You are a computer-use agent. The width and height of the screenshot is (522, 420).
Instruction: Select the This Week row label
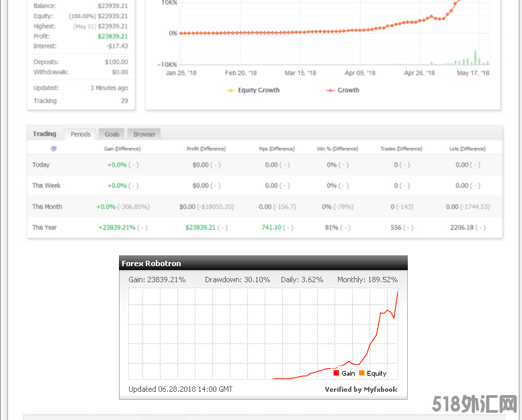46,185
